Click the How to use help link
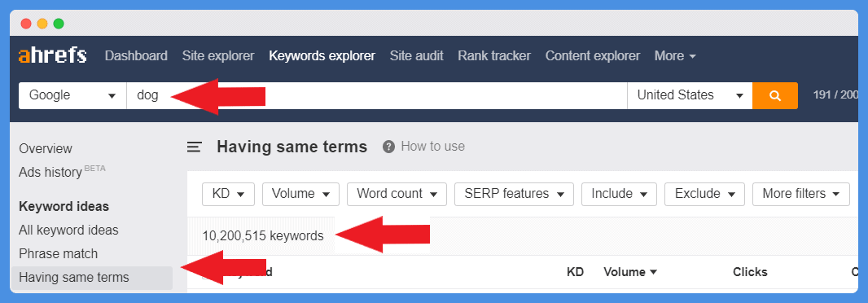Image resolution: width=868 pixels, height=303 pixels. point(433,147)
